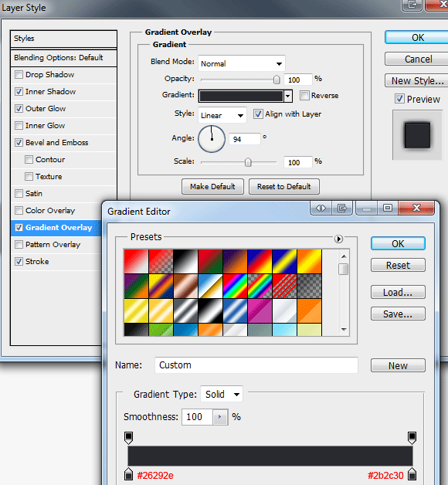Open the Presets flyout menu arrow
The height and width of the screenshot is (485, 448).
coord(338,239)
